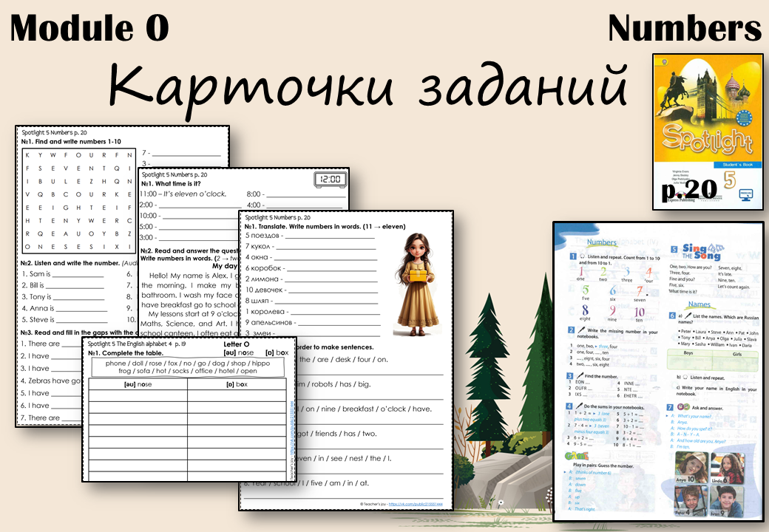Click the vk.com link on the worksheet footer

(x=416, y=504)
